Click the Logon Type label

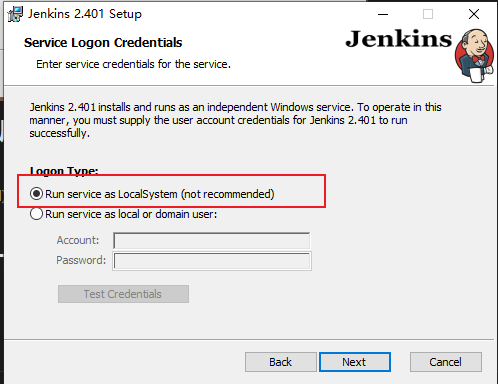(x=64, y=171)
